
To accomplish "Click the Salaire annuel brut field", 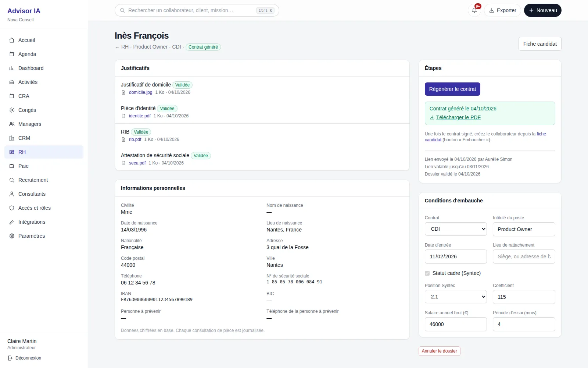I will (456, 324).
